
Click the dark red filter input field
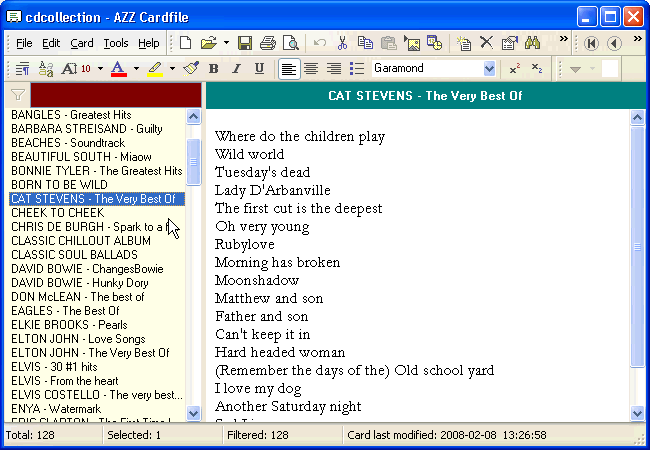(x=116, y=95)
